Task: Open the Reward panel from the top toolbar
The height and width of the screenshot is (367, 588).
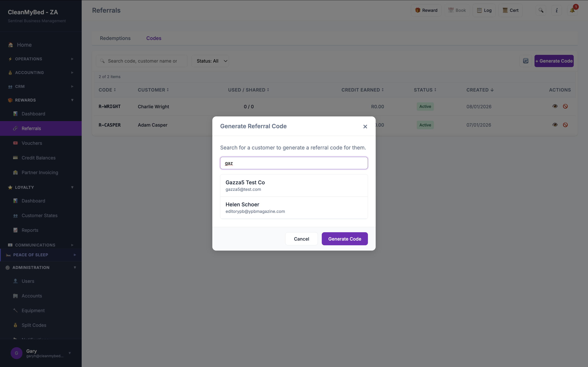Action: (426, 10)
